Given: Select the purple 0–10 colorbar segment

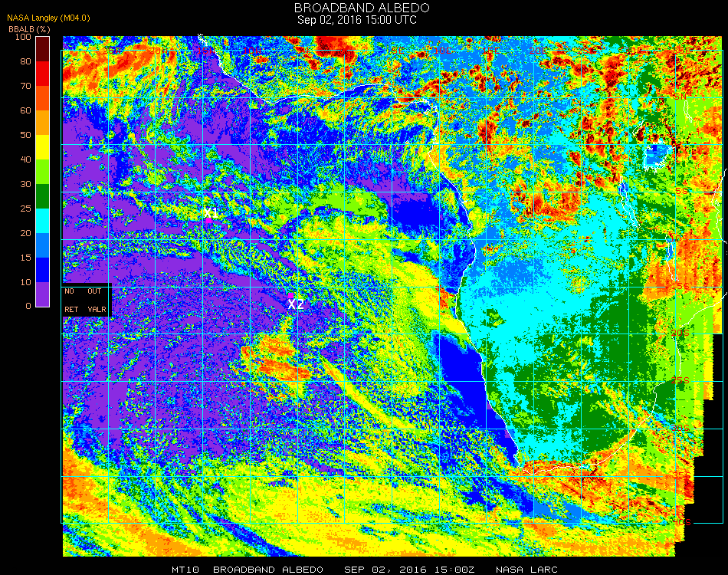Looking at the screenshot, I should coord(43,294).
